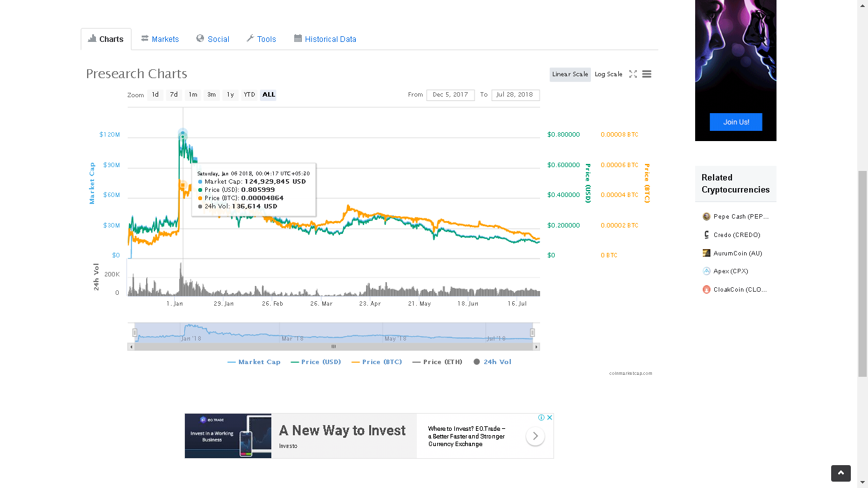The width and height of the screenshot is (868, 488).
Task: Grab the right navigator range handle
Action: coord(532,332)
